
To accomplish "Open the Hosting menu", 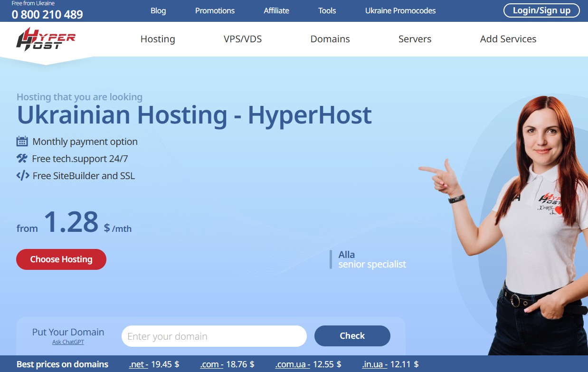I will (158, 39).
